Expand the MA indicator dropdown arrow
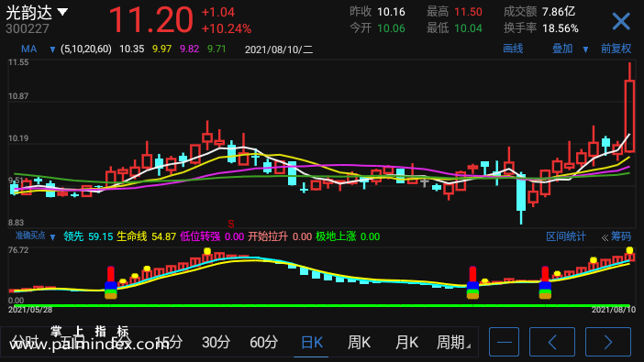644x362 pixels. tap(52, 49)
